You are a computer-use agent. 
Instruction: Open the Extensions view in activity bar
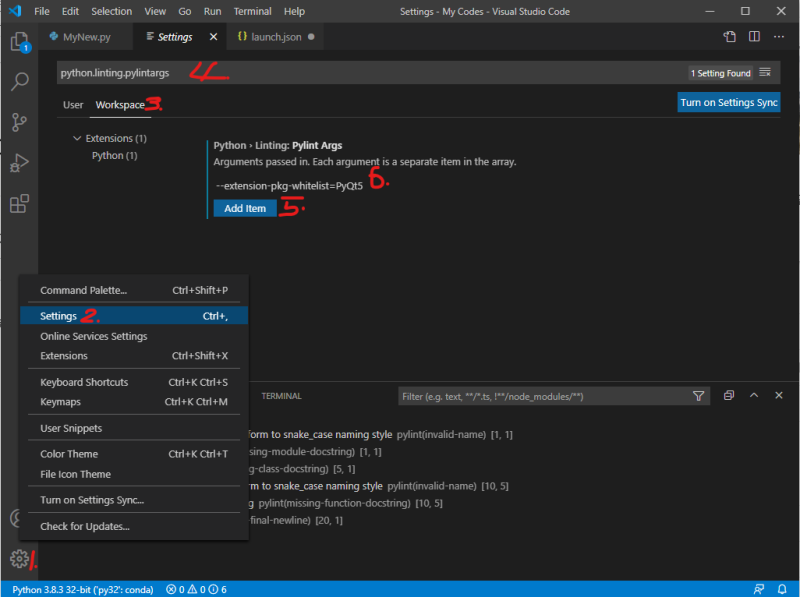coord(19,204)
